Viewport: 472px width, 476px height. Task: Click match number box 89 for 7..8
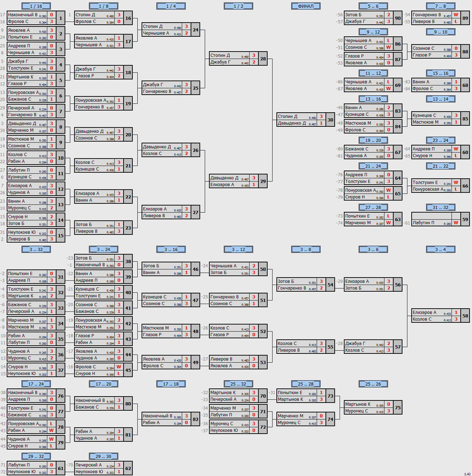(465, 18)
